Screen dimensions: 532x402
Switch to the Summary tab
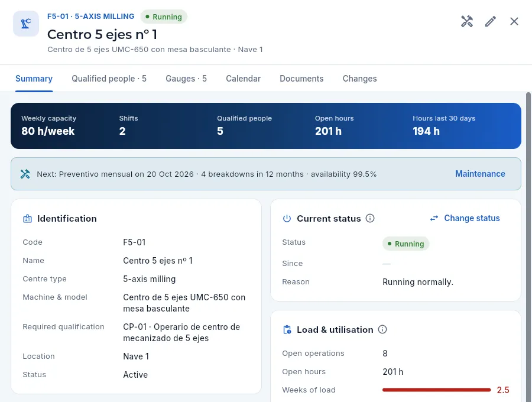(34, 79)
